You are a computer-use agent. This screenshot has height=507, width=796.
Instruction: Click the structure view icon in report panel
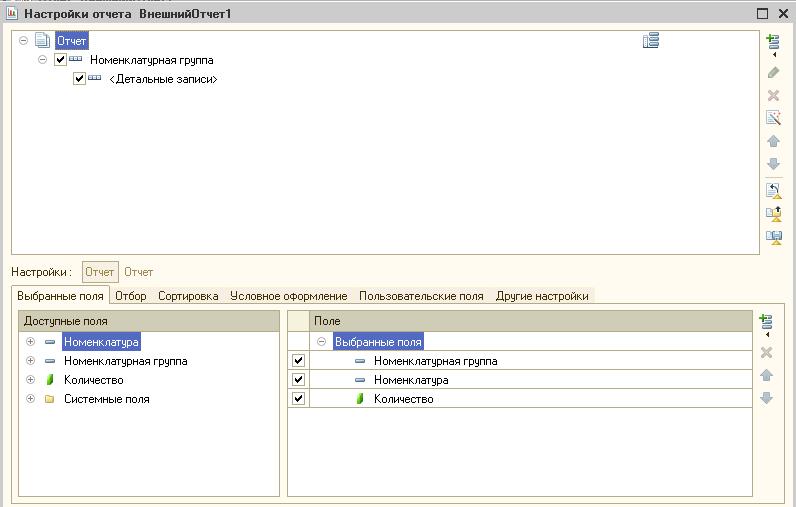[x=651, y=41]
